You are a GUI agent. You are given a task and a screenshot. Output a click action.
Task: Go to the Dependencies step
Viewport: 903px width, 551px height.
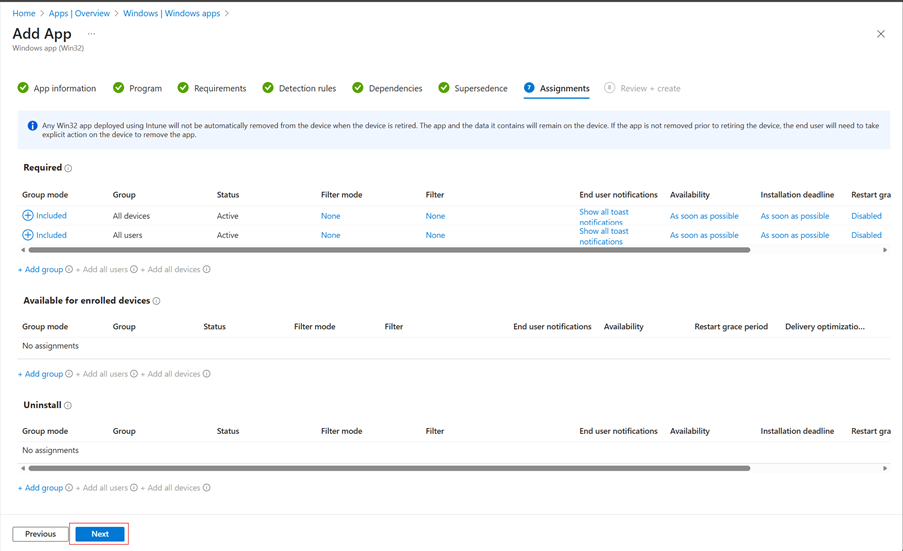(x=387, y=88)
